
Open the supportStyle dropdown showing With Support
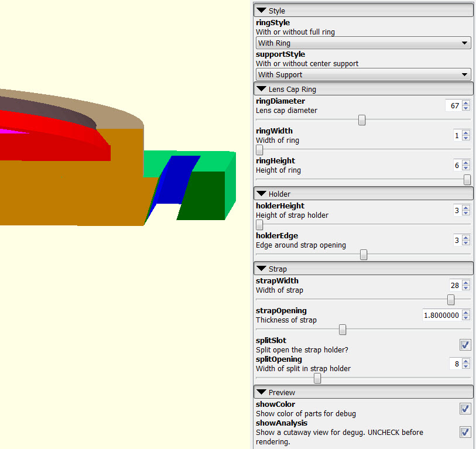tap(364, 75)
